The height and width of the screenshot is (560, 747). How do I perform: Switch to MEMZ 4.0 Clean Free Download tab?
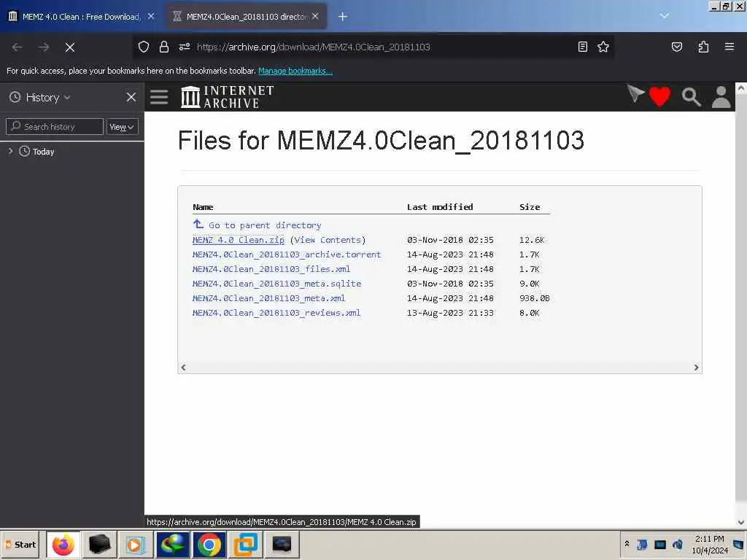[x=82, y=17]
